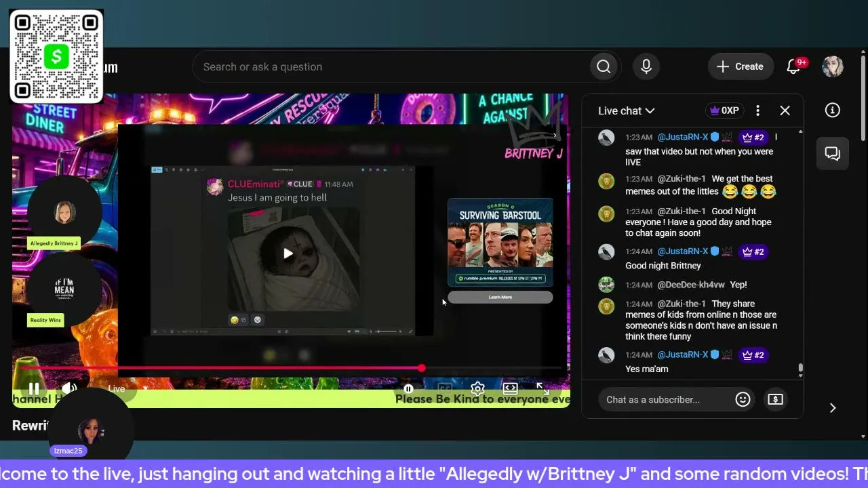Image resolution: width=868 pixels, height=488 pixels.
Task: Toggle closed captions in the player
Action: point(445,388)
